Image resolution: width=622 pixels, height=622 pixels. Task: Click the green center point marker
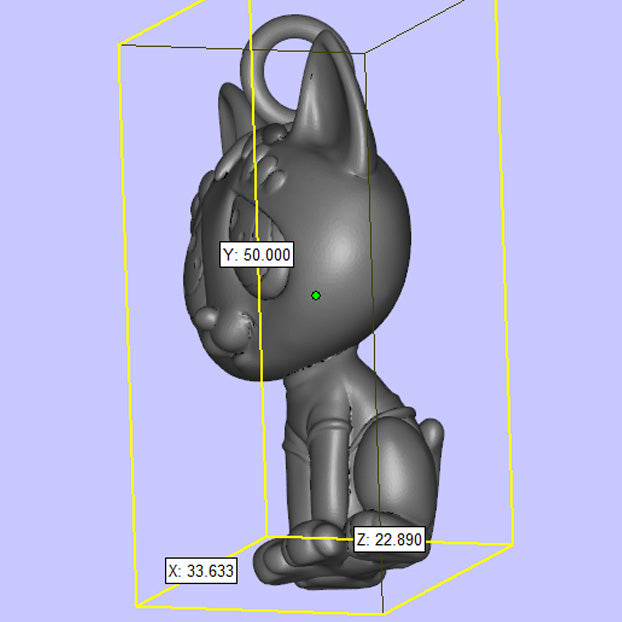pyautogui.click(x=316, y=295)
